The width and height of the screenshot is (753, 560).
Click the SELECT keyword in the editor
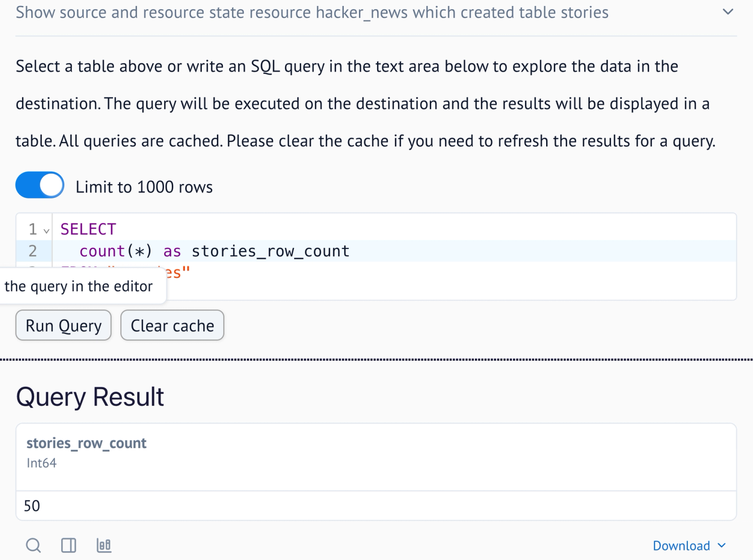pyautogui.click(x=88, y=229)
